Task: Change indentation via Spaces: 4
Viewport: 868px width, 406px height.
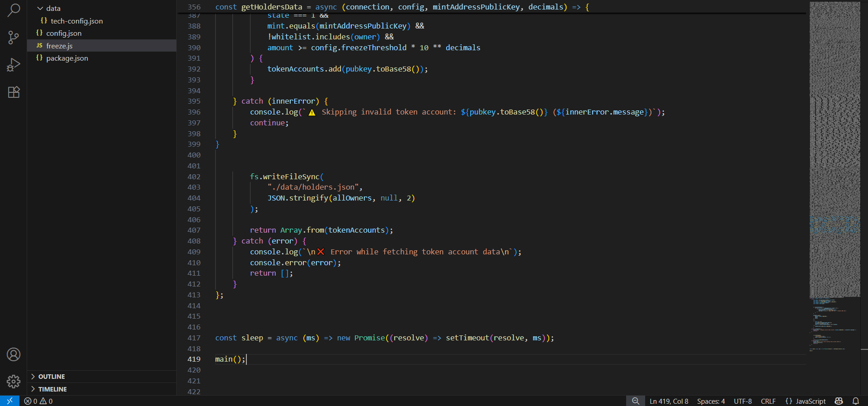Action: coord(711,401)
